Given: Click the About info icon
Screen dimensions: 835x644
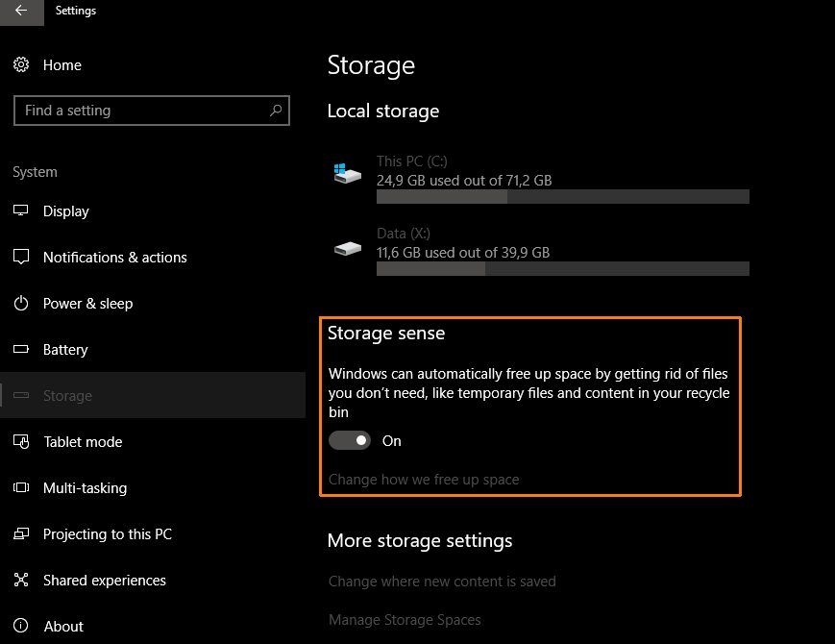Looking at the screenshot, I should click(x=21, y=627).
